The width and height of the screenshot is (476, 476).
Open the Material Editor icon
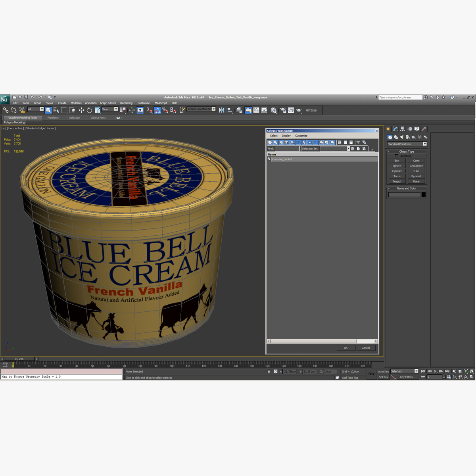[274, 110]
